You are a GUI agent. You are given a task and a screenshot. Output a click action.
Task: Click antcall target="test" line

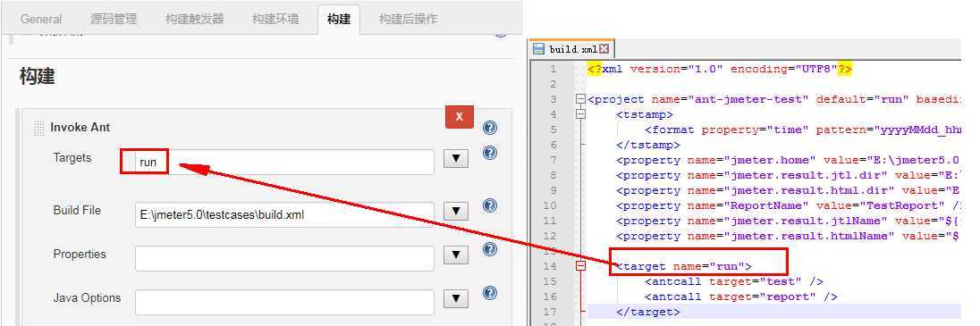[734, 281]
